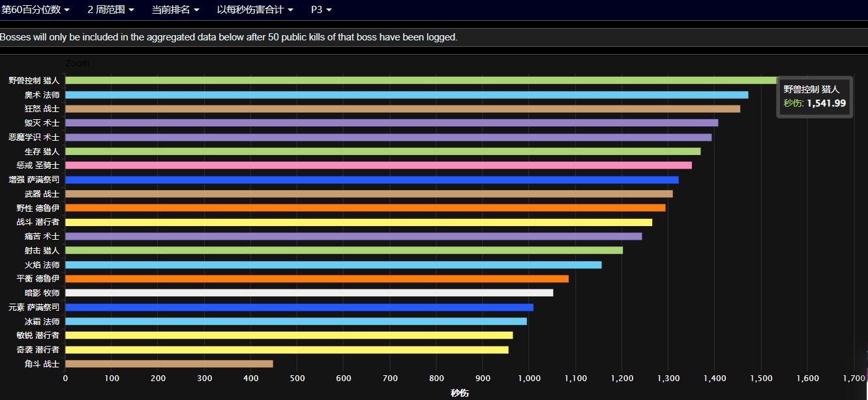
Task: Click the Zoom control above the chart
Action: 78,63
